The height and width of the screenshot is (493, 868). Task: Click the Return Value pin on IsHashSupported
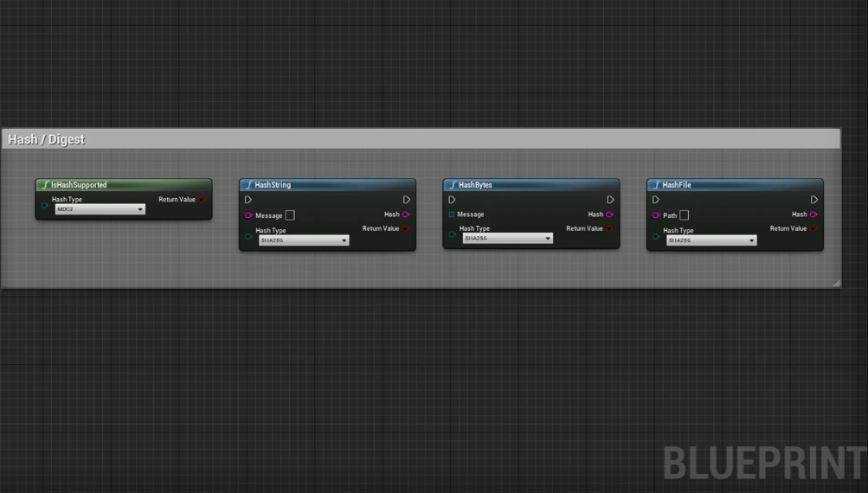coord(202,200)
